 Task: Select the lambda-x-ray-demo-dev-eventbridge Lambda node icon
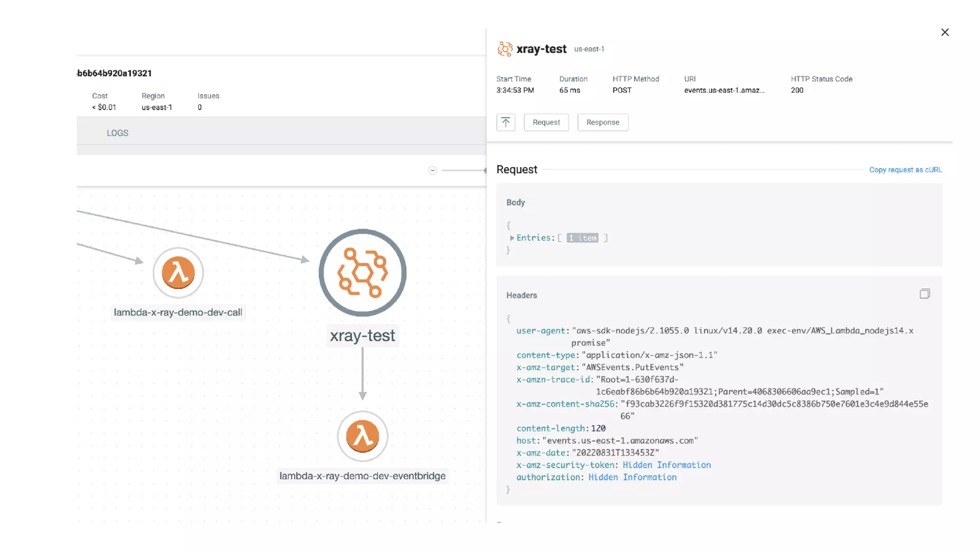pos(362,436)
